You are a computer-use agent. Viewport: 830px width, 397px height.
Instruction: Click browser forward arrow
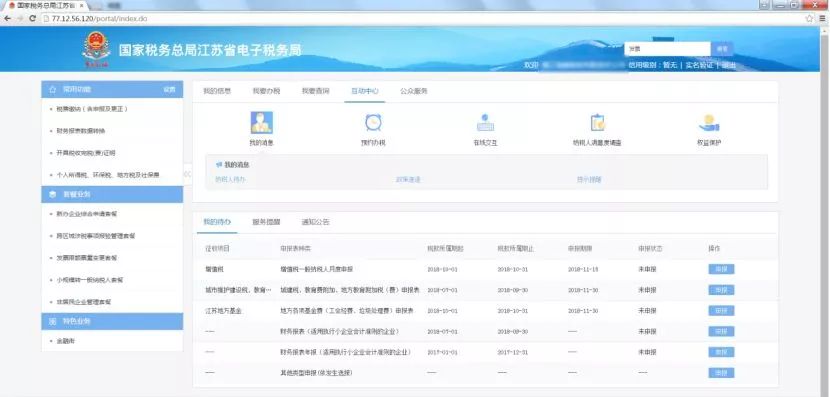[20, 19]
